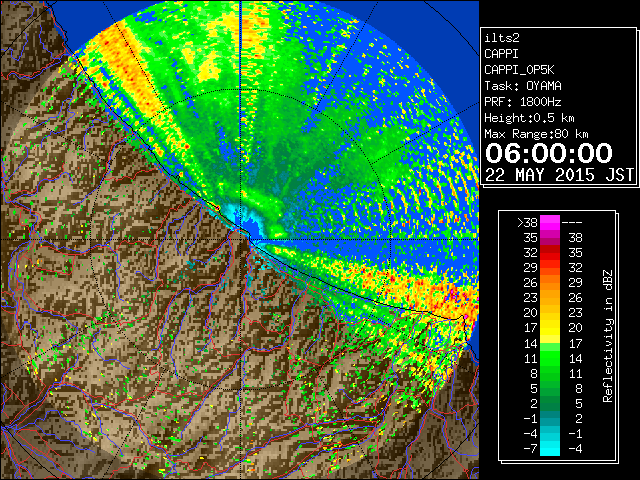
Task: Click the 'Height:0.5 km' label
Action: click(x=529, y=118)
